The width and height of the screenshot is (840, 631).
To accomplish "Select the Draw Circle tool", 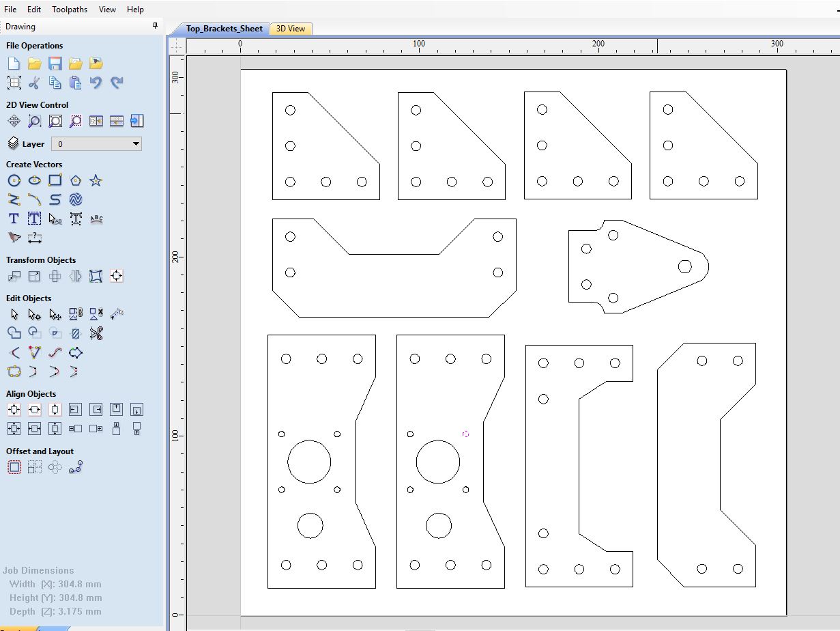I will 14,180.
